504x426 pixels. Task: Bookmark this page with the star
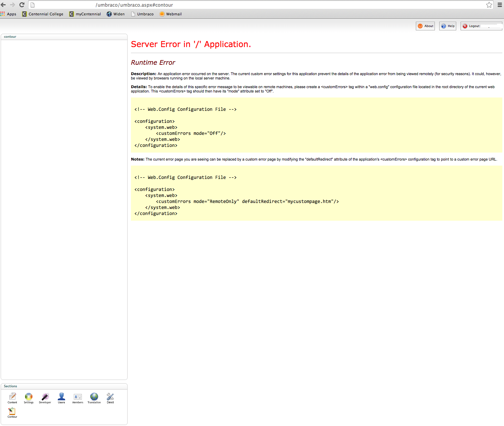click(x=489, y=5)
